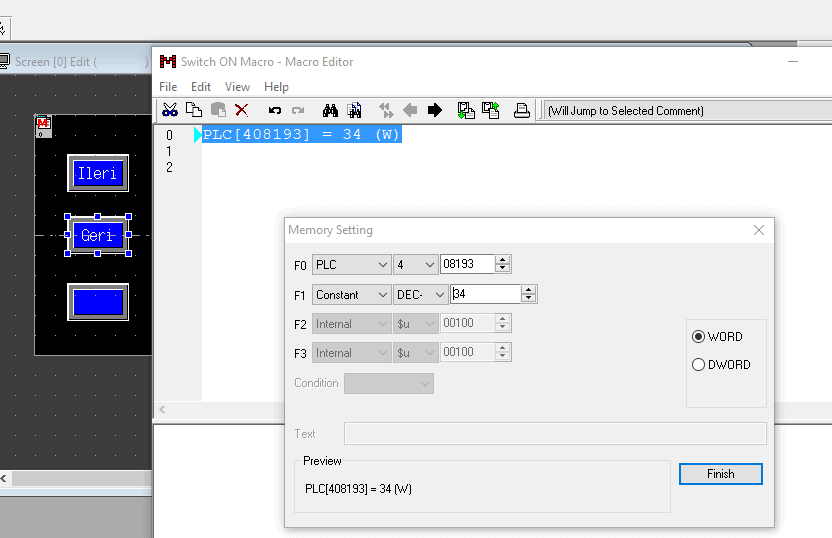Viewport: 832px width, 538px height.
Task: Select the WORD radio button
Action: pyautogui.click(x=699, y=337)
